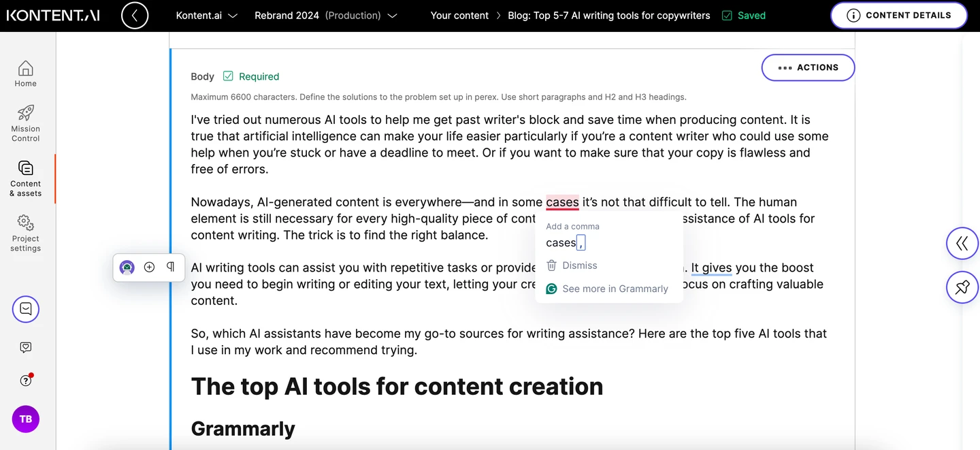Pin the side panel using the pin icon
The image size is (980, 450).
pyautogui.click(x=962, y=287)
